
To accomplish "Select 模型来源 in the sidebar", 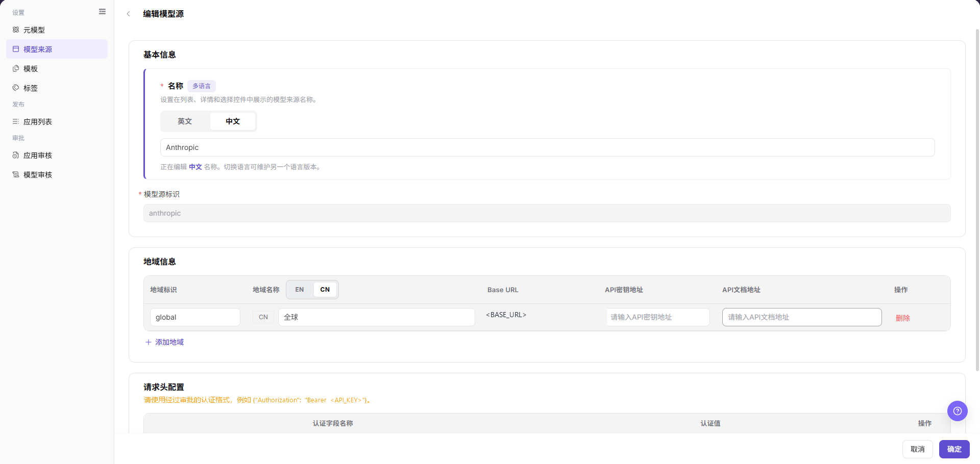I will [57, 49].
